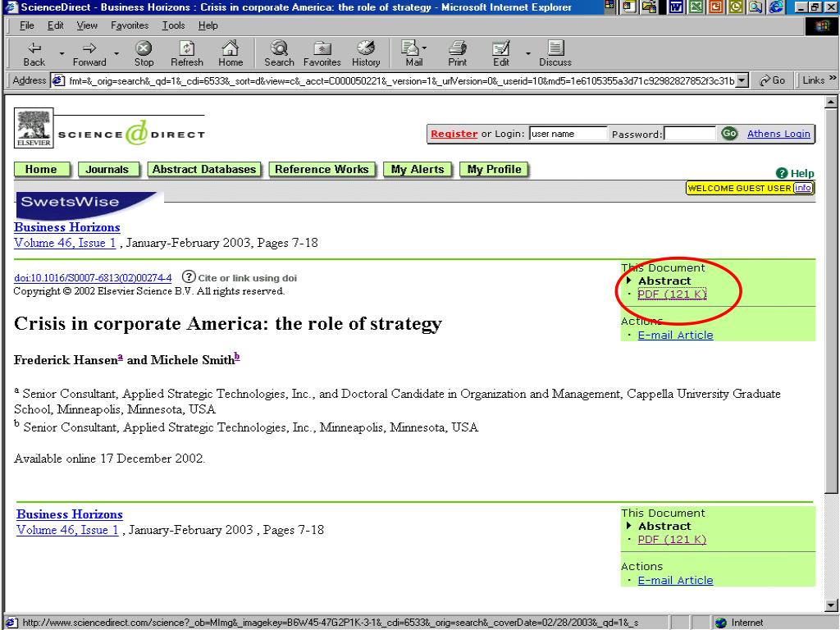Open the Search pane from the toolbar
Viewport: 840px width, 630px height.
click(x=279, y=48)
